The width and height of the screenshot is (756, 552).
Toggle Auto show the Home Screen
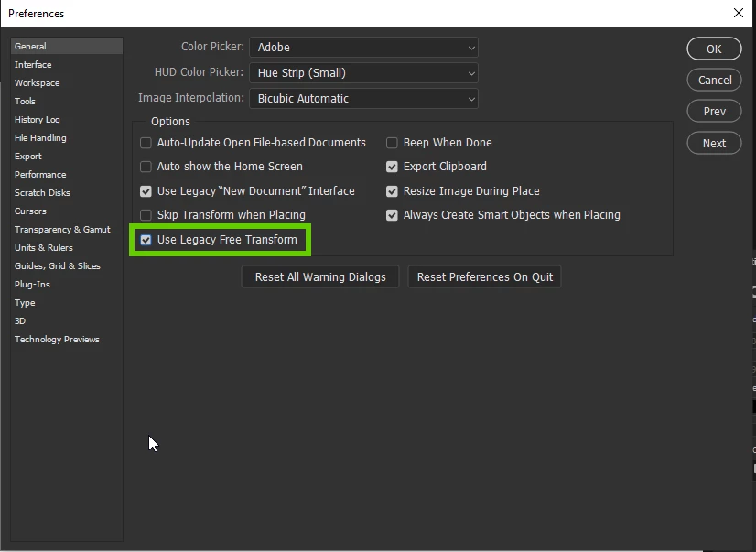point(146,167)
